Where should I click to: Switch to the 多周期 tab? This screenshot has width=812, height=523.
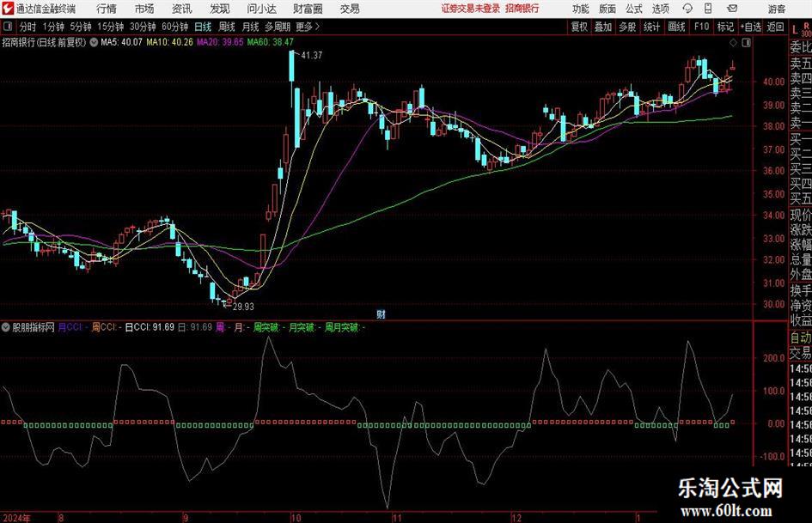278,27
